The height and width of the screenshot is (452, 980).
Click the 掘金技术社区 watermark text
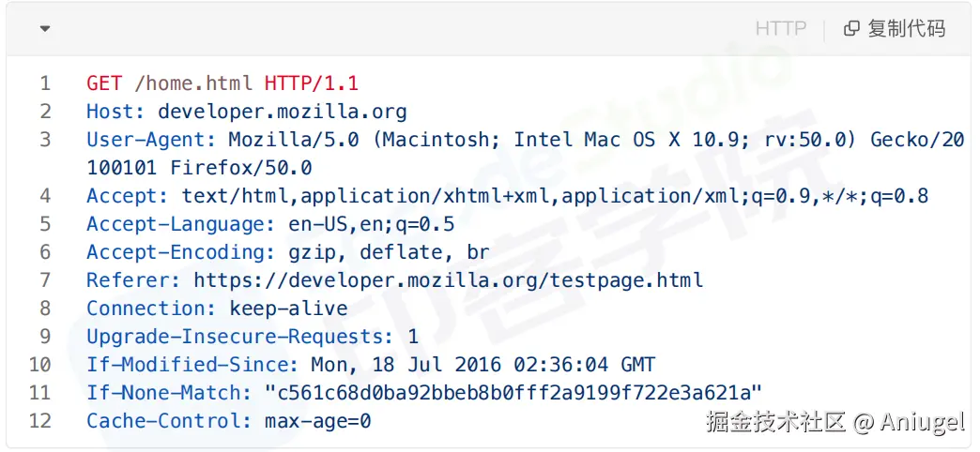tap(775, 422)
